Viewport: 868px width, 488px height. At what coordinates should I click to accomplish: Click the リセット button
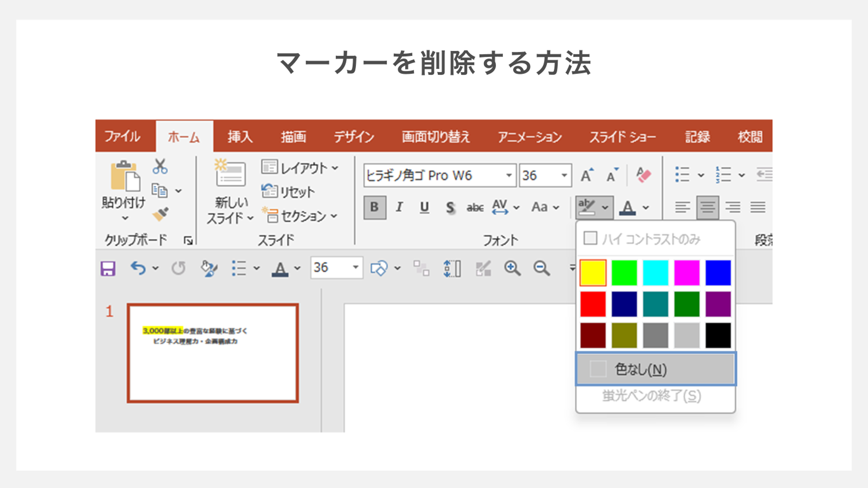288,192
